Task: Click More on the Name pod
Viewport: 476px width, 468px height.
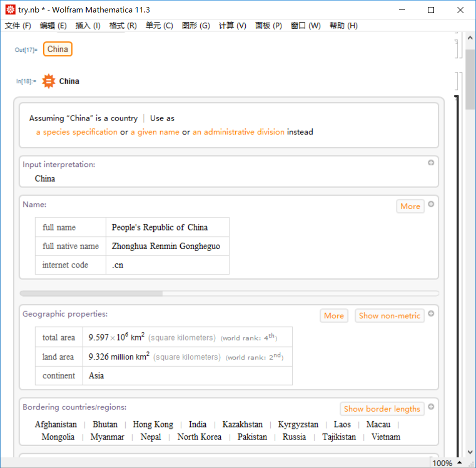Action: [410, 206]
